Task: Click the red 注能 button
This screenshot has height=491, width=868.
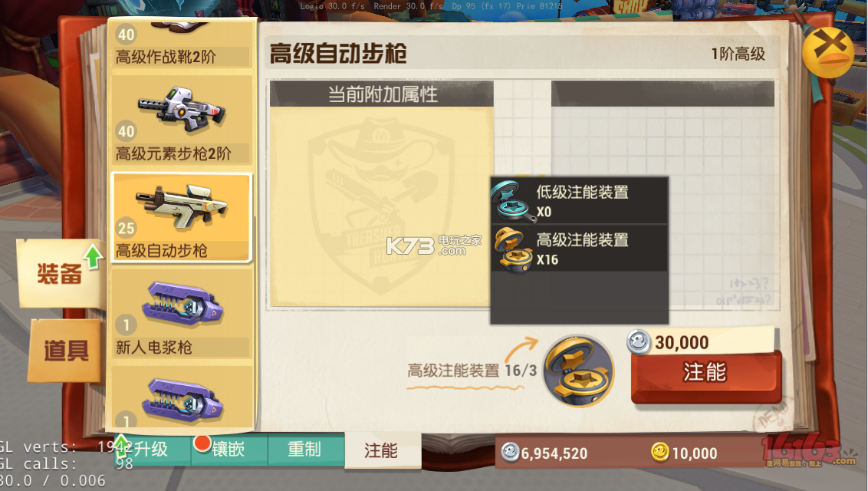Action: tap(705, 374)
